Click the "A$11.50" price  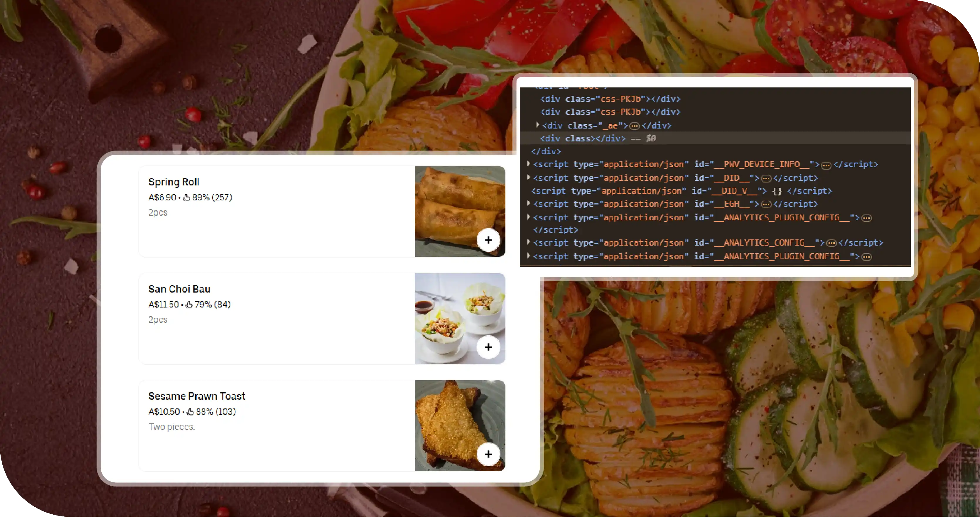pyautogui.click(x=163, y=305)
